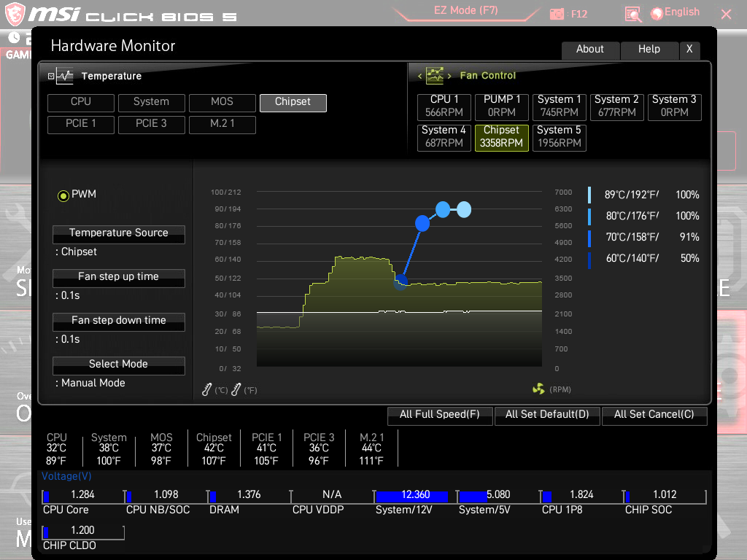Viewport: 747px width, 560px height.
Task: Click previous arrow beside Fan Control
Action: point(419,76)
